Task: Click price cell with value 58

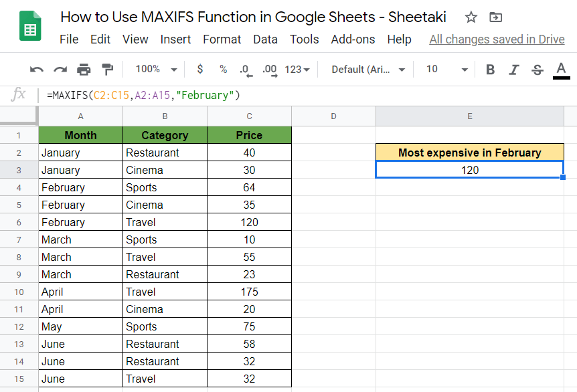Action: [249, 345]
